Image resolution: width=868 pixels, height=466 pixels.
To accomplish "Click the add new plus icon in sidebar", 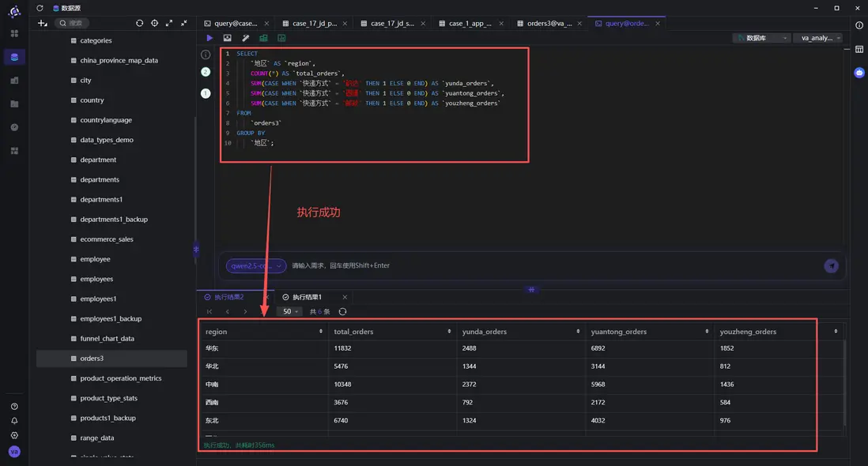I will coord(43,23).
